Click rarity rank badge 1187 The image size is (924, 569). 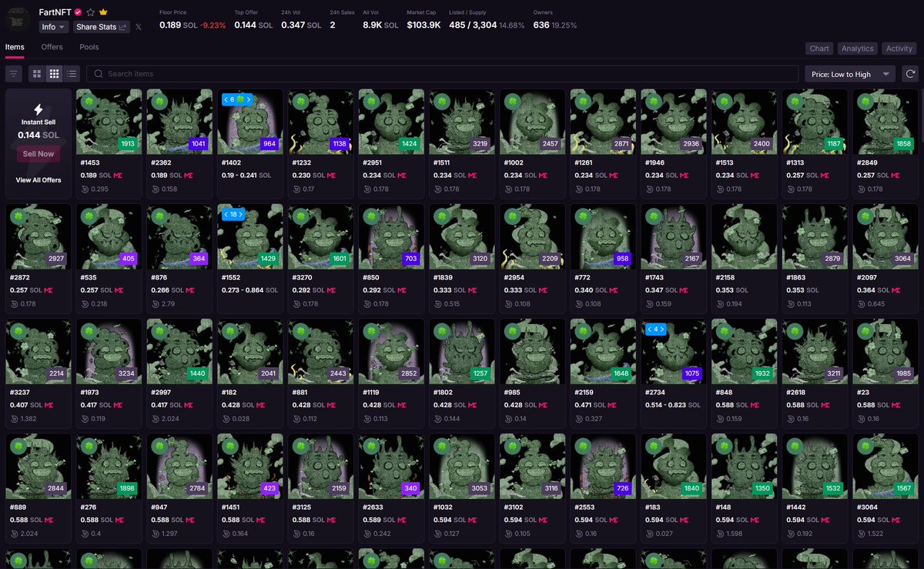pyautogui.click(x=835, y=143)
